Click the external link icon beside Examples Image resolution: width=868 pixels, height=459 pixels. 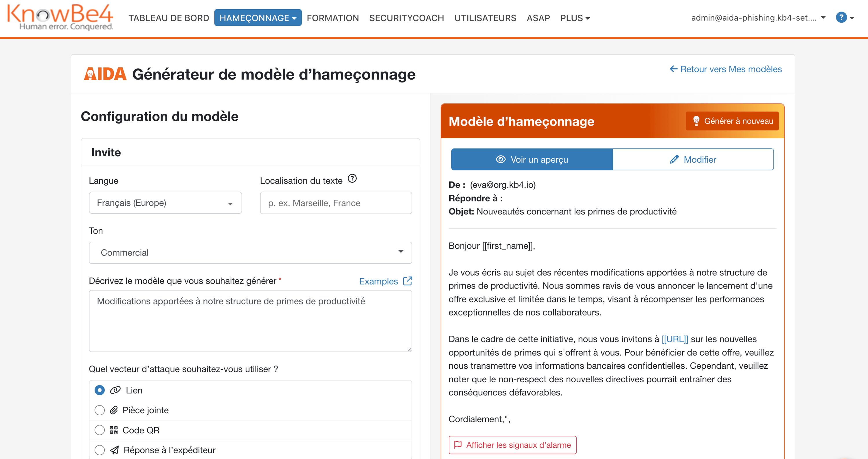coord(408,281)
